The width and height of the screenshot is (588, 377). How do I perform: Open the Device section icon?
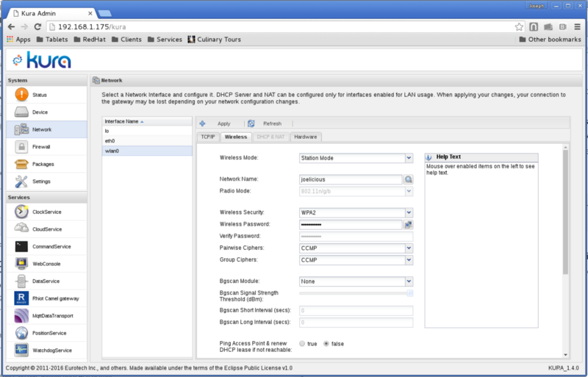(x=21, y=112)
